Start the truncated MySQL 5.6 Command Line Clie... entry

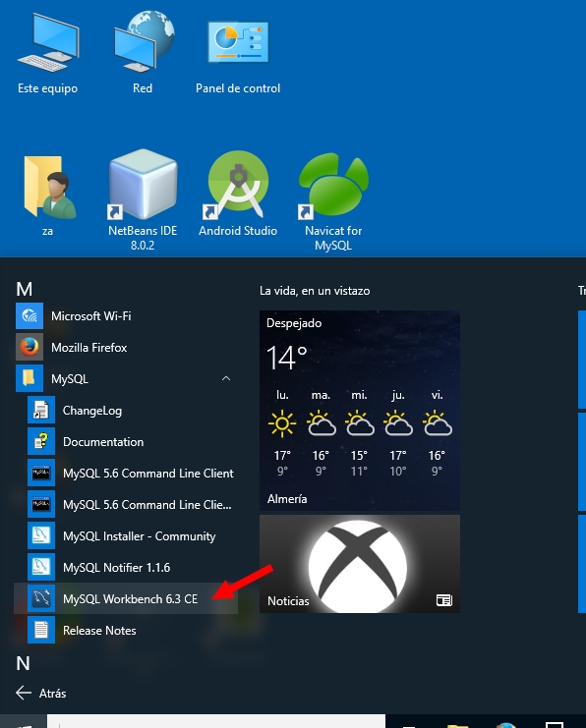point(126,505)
